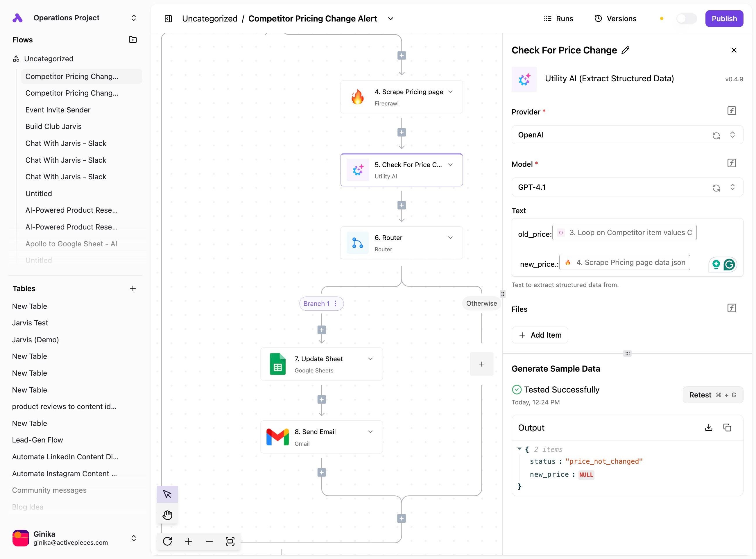Toggle dynamic value for Provider field
Screen dimensions: 756x559
coord(732,111)
